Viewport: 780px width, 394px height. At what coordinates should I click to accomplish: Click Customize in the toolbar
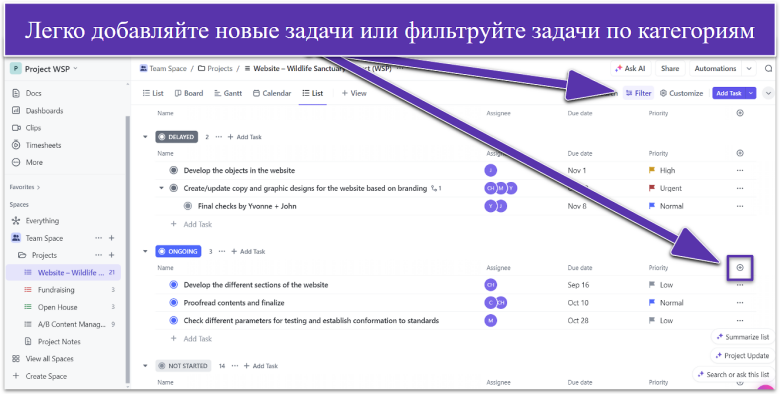(681, 93)
